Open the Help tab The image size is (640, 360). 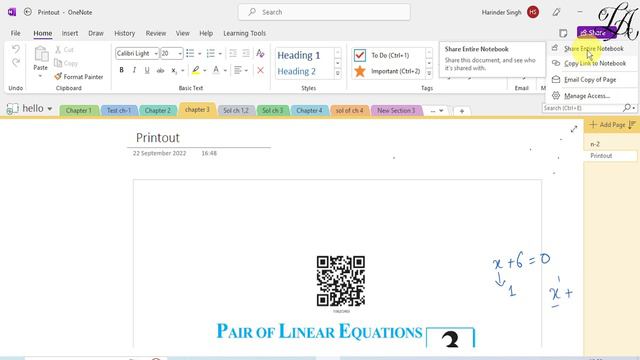(x=206, y=33)
